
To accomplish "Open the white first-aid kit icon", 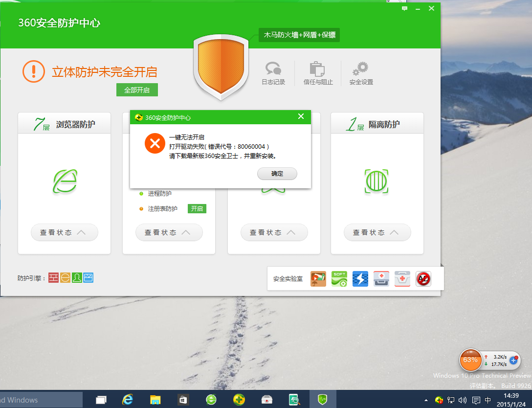I will click(x=402, y=279).
